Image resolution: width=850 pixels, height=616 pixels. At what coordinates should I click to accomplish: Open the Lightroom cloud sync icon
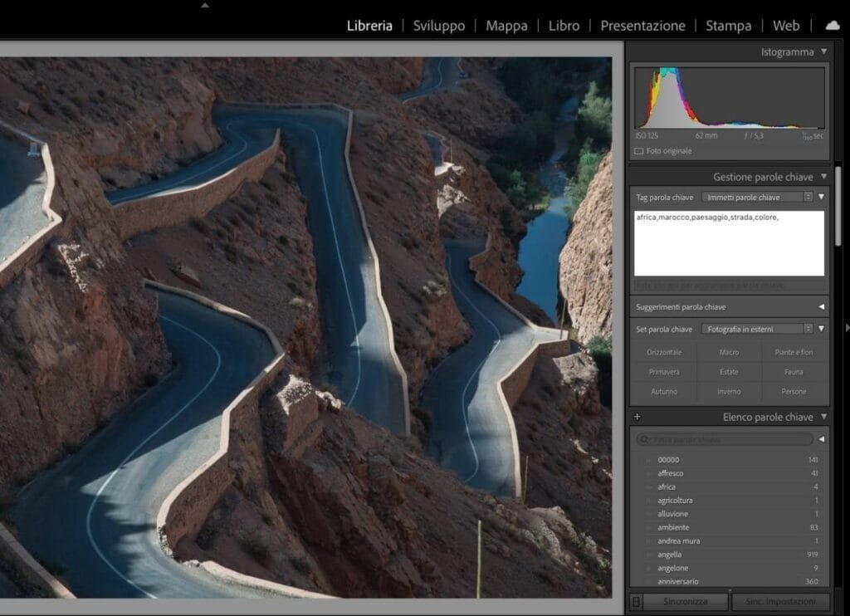pyautogui.click(x=833, y=26)
